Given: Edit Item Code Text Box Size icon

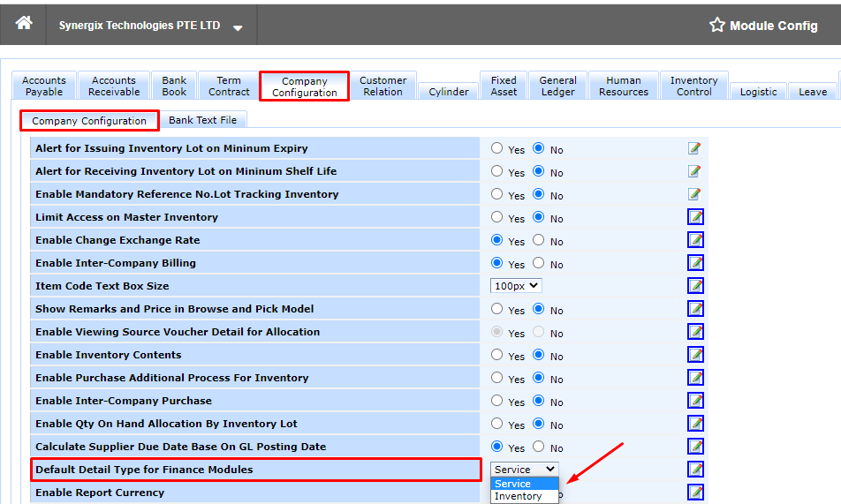Looking at the screenshot, I should [695, 286].
